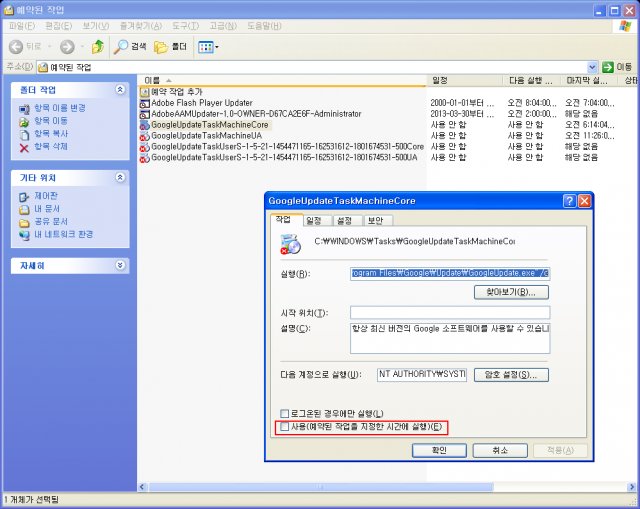Click the red X delete icon in sidebar
The width and height of the screenshot is (640, 509).
tap(24, 147)
